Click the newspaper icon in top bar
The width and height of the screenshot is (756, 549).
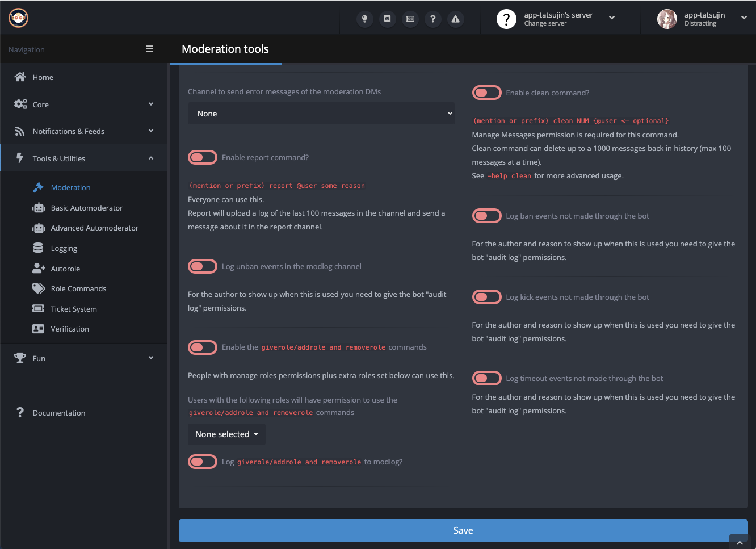(410, 19)
